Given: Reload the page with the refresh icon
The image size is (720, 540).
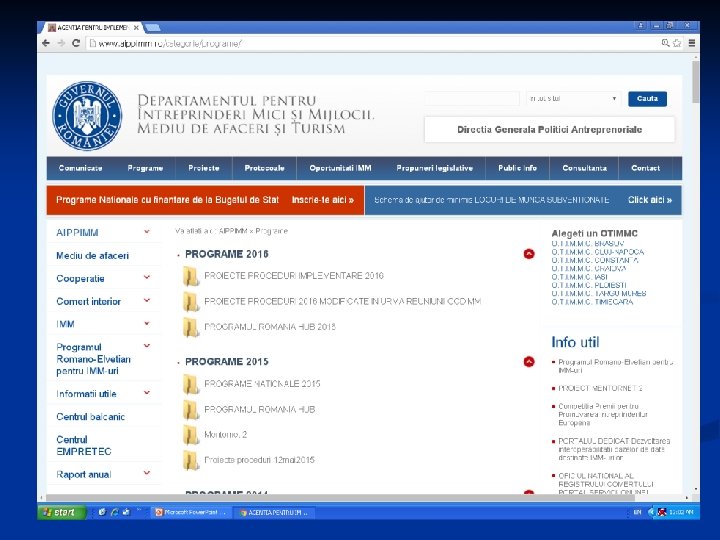Looking at the screenshot, I should click(76, 43).
